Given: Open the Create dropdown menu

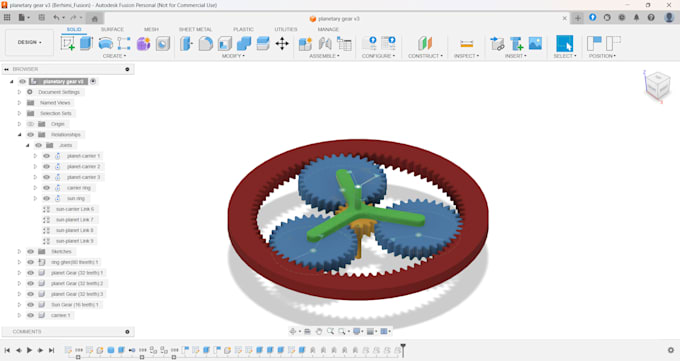Looking at the screenshot, I should [114, 56].
